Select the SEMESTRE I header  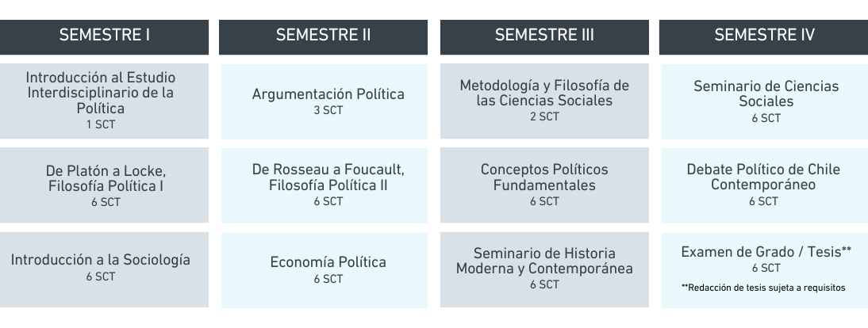coord(104,37)
